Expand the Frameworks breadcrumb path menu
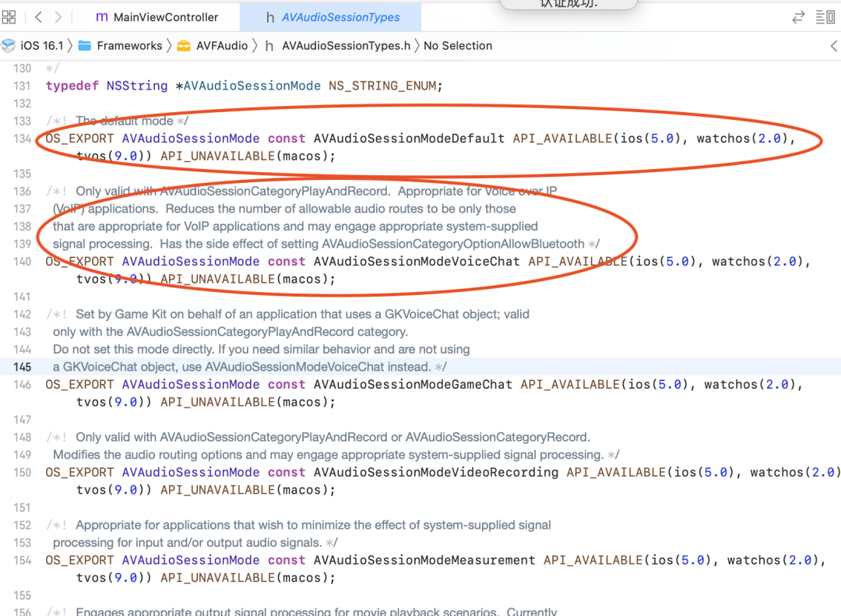841x616 pixels. [x=129, y=45]
